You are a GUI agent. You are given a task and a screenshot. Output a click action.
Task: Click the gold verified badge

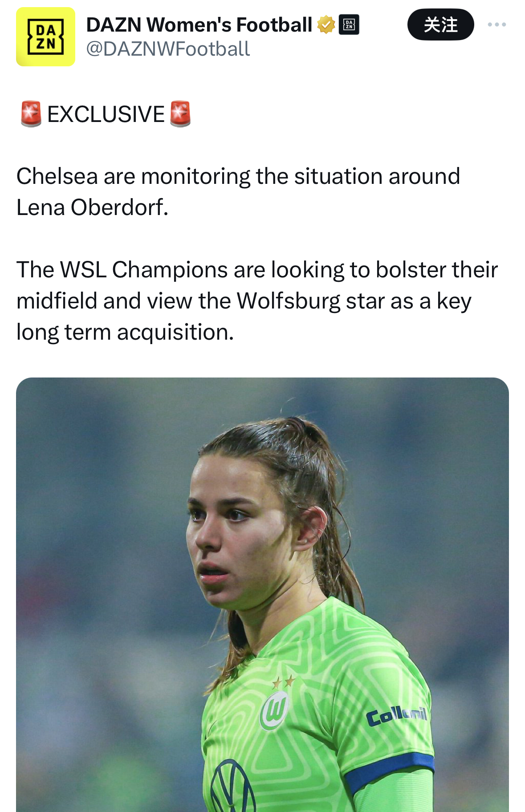tap(326, 25)
